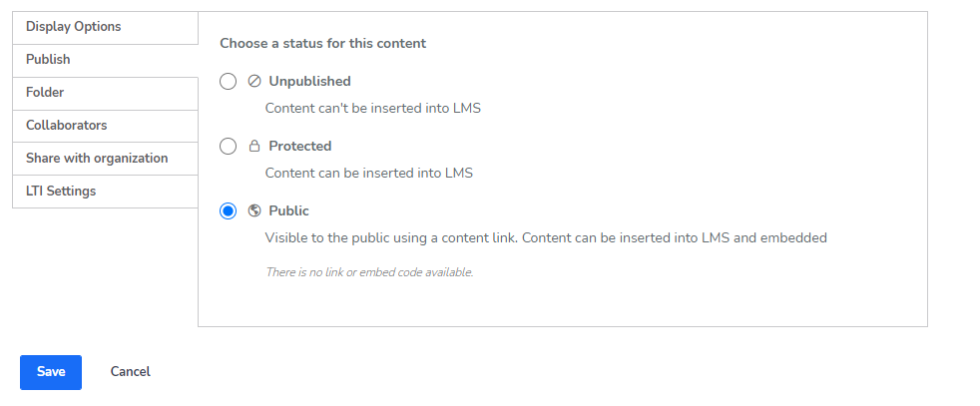Image resolution: width=980 pixels, height=406 pixels.
Task: Open the Collaborators tab
Action: tap(105, 126)
